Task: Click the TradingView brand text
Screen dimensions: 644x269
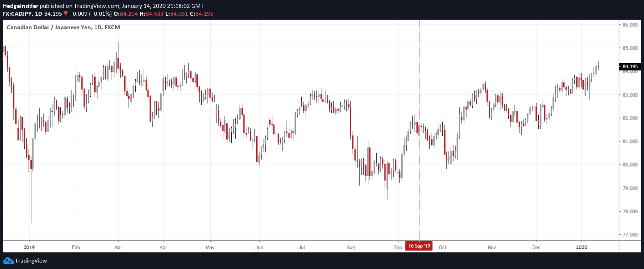Action: click(x=31, y=261)
